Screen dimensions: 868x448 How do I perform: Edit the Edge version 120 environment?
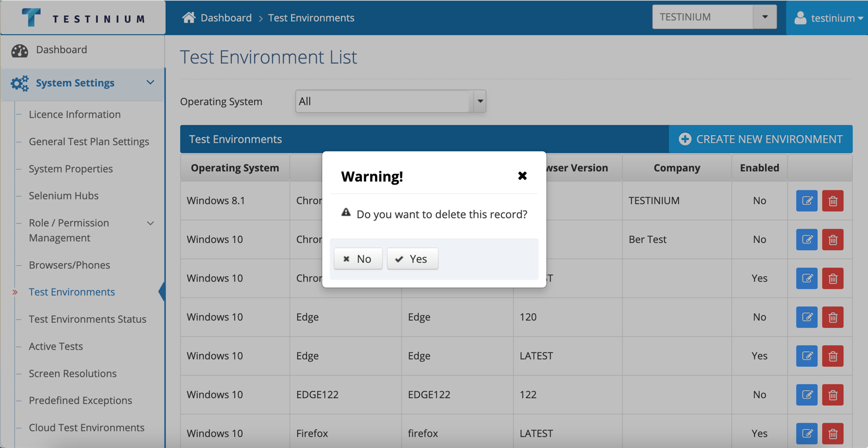coord(807,317)
